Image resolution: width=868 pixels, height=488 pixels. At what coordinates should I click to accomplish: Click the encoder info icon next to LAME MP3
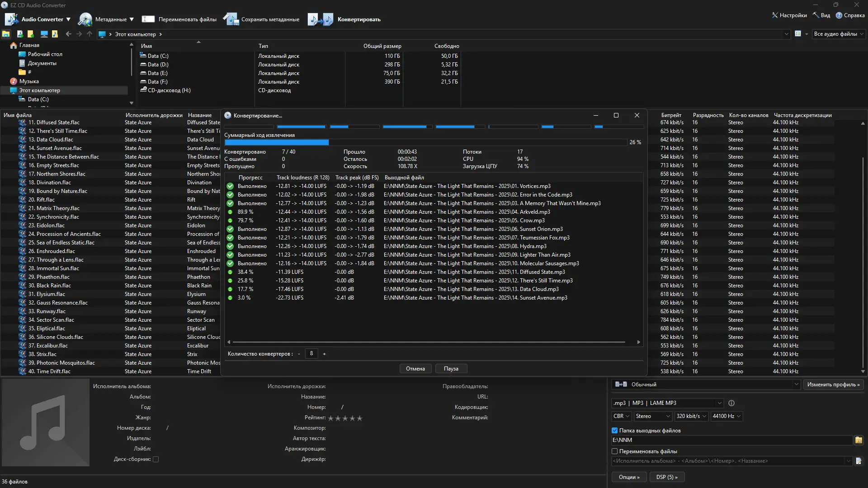point(731,403)
